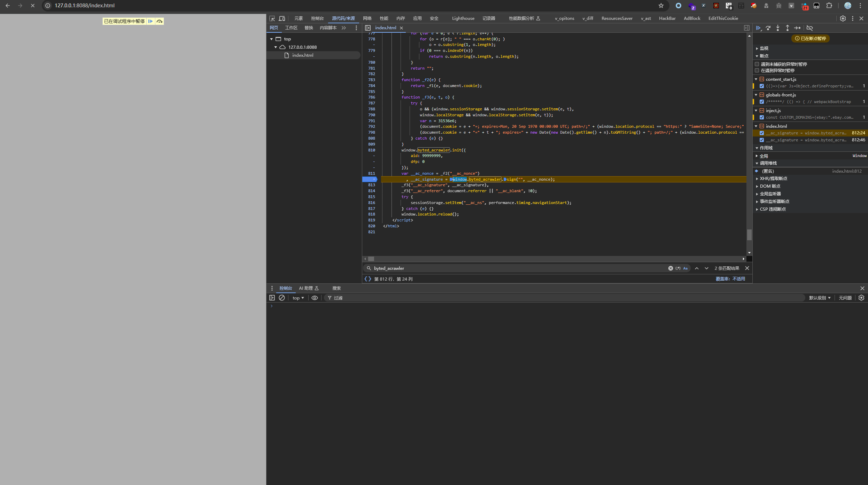Close the source search bar
Screen dimensions: 868x485
(747, 268)
